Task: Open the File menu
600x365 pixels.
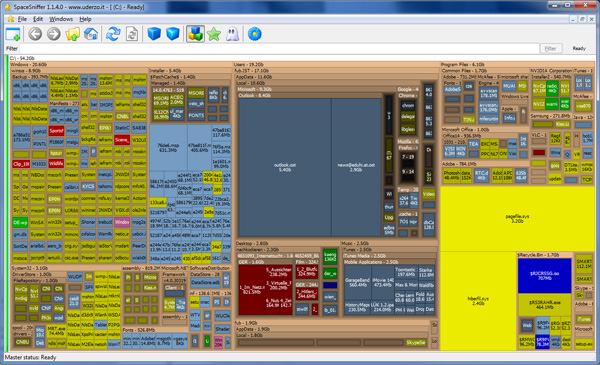Action: (x=22, y=19)
